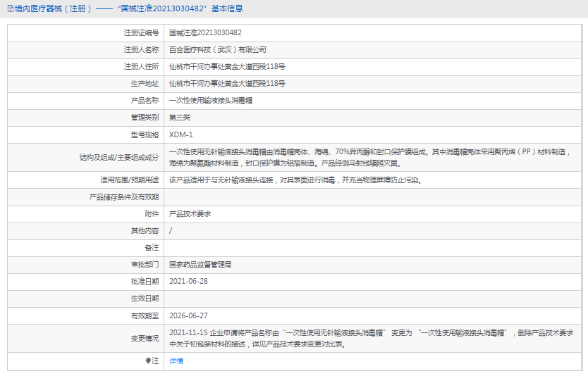Select expiry date 2026-06-27
Image resolution: width=588 pixels, height=376 pixels.
188,315
